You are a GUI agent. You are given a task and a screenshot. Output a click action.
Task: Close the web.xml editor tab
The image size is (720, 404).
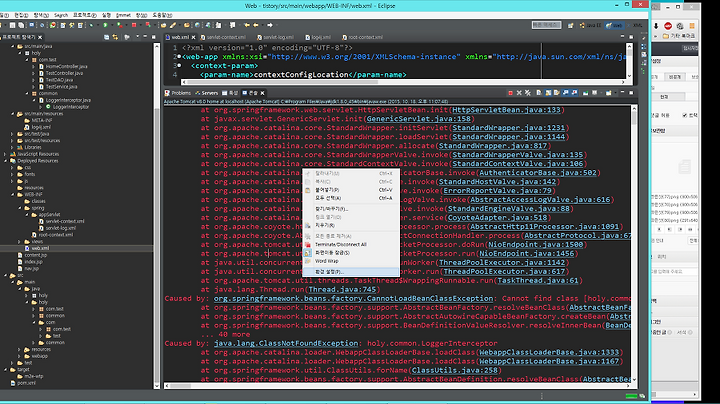click(x=193, y=37)
